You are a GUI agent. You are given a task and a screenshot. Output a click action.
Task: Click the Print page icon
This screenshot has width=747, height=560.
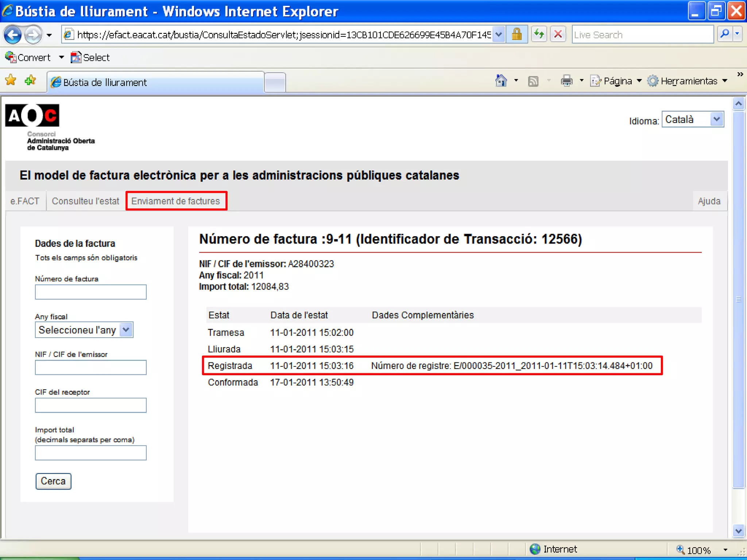pos(566,81)
